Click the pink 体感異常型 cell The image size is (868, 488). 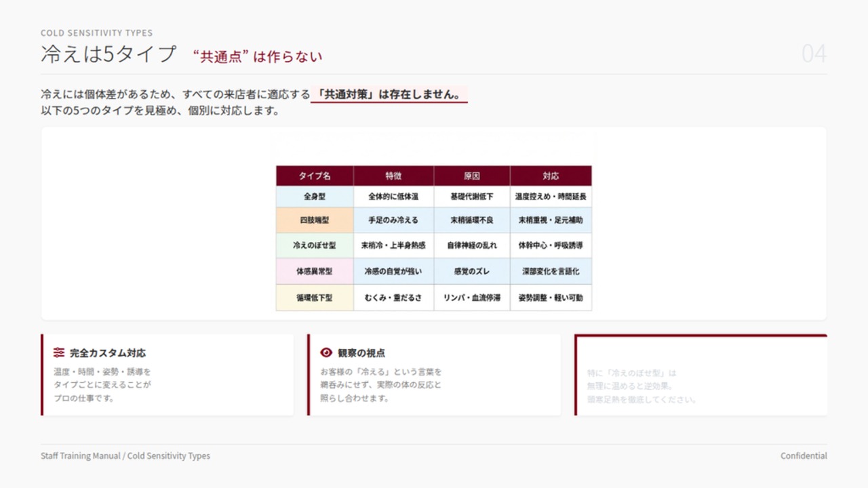point(315,271)
